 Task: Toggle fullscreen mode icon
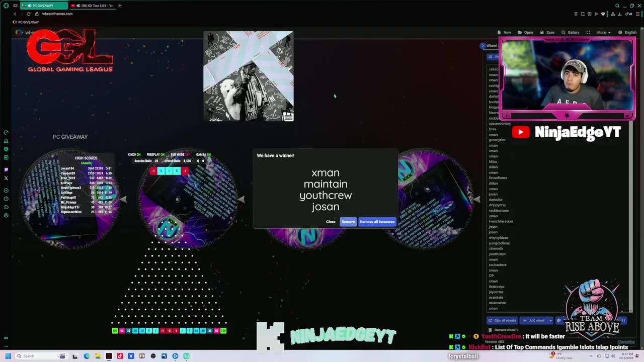tap(588, 32)
